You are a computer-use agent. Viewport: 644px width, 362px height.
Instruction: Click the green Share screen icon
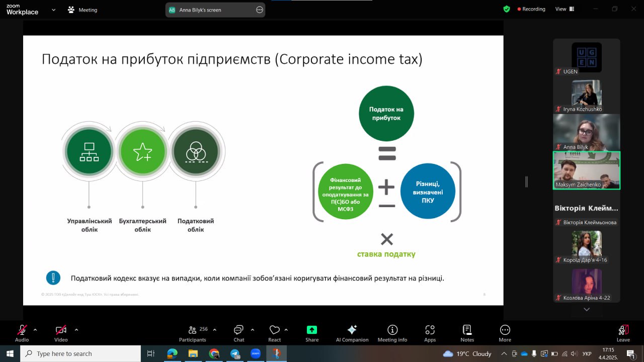312,330
